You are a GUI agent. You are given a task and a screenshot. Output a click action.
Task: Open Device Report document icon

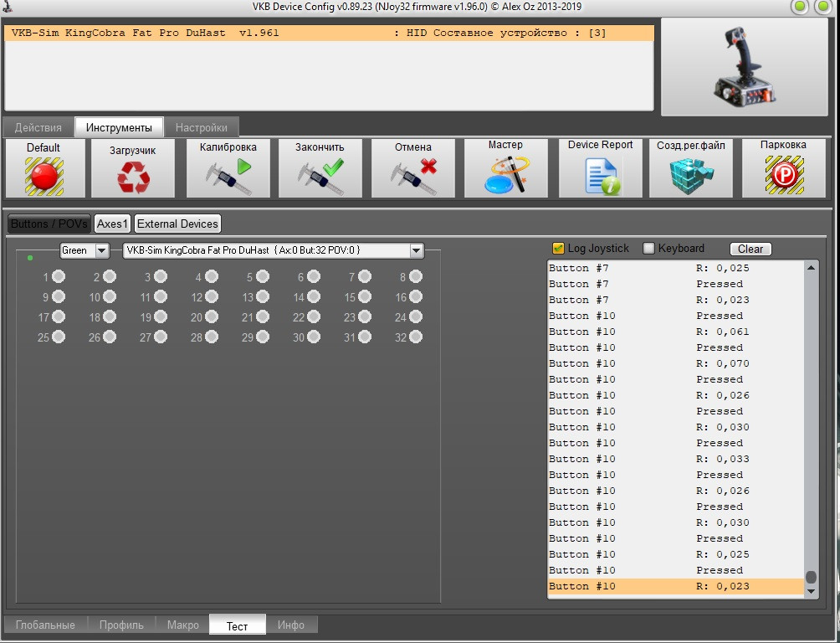point(602,176)
